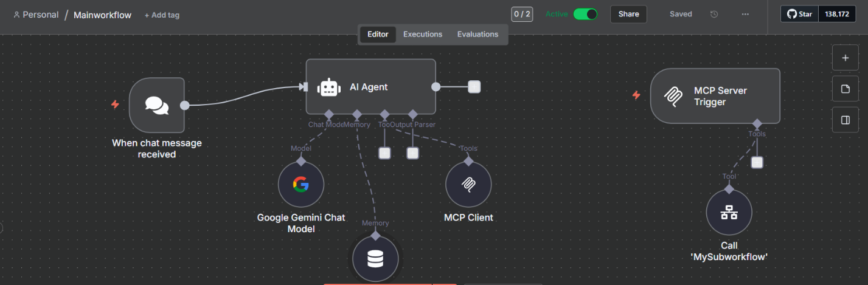The image size is (868, 285).
Task: Open the AI Agent node
Action: (370, 86)
